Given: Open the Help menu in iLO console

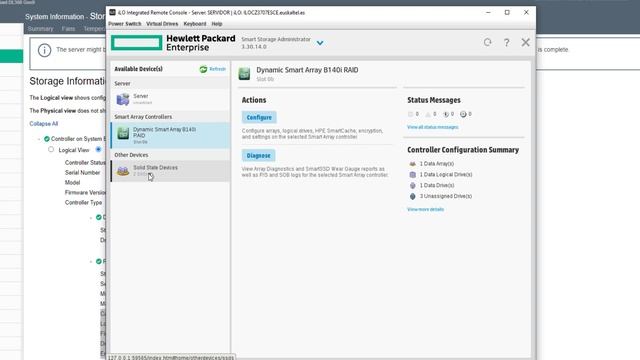Looking at the screenshot, I should pos(217,24).
